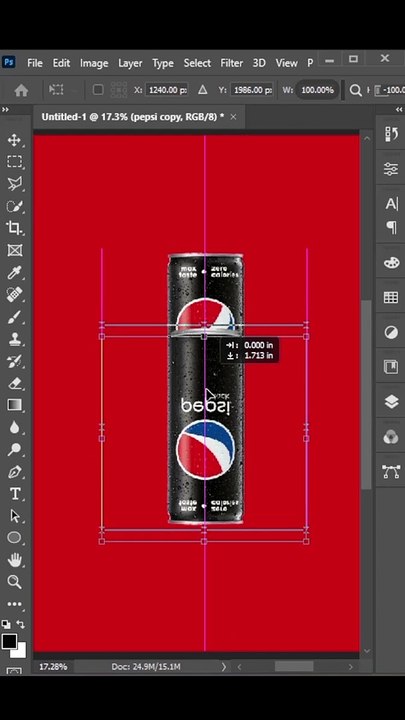Screen dimensions: 405x720
Task: Select the Eyedropper tool
Action: tap(14, 272)
